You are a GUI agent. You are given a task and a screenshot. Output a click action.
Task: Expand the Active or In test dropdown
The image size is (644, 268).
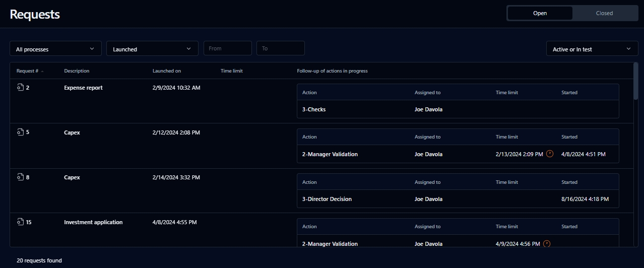(592, 49)
